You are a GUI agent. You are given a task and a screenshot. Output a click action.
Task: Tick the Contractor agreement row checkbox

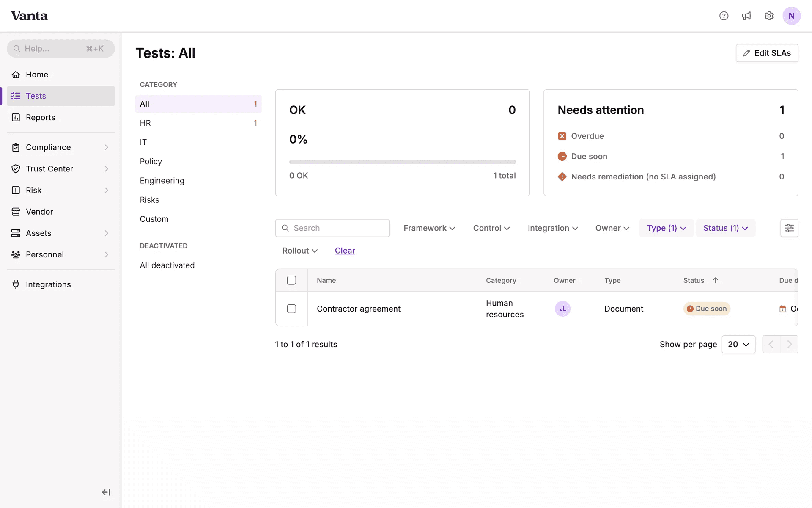(x=291, y=309)
